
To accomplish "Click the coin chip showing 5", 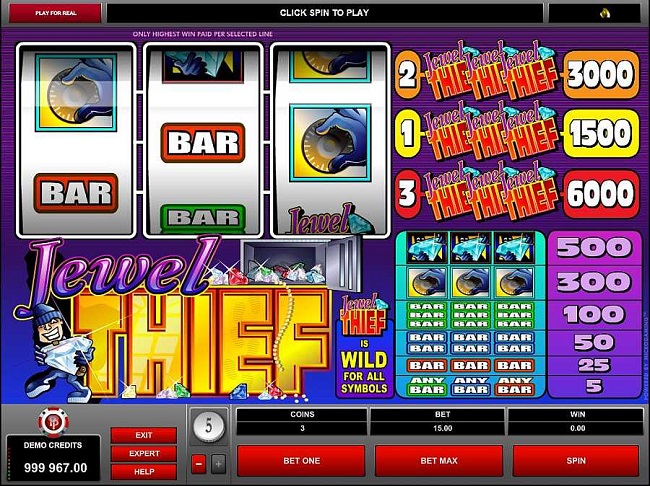I will [x=209, y=426].
